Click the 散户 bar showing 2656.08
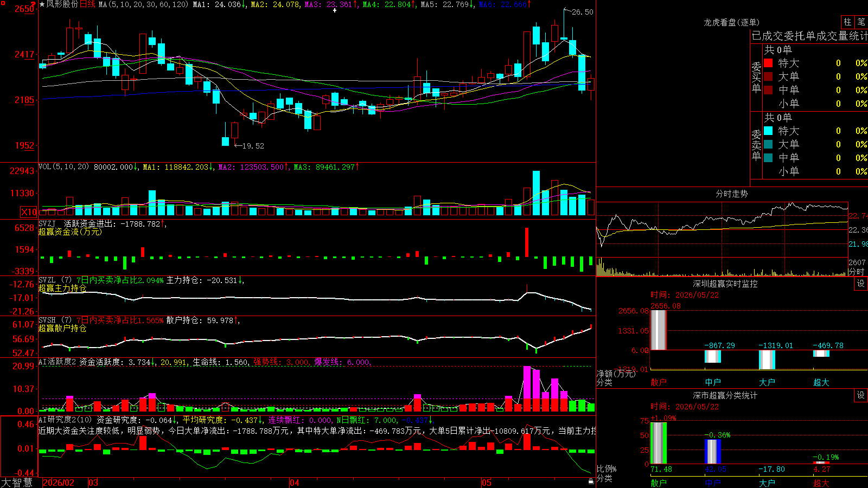Viewport: 868px width, 488px height. coord(659,330)
